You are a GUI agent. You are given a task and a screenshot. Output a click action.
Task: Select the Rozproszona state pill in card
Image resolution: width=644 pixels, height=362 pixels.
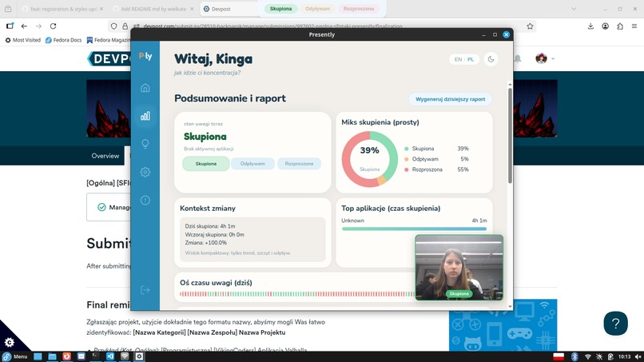(299, 164)
